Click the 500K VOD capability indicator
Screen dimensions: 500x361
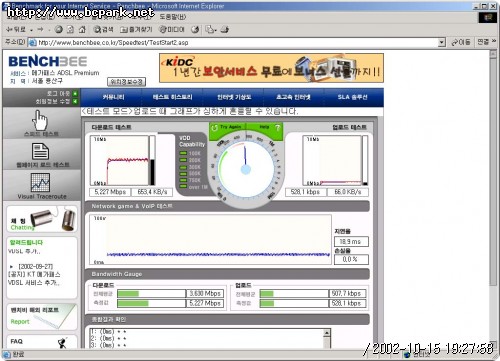[190, 174]
